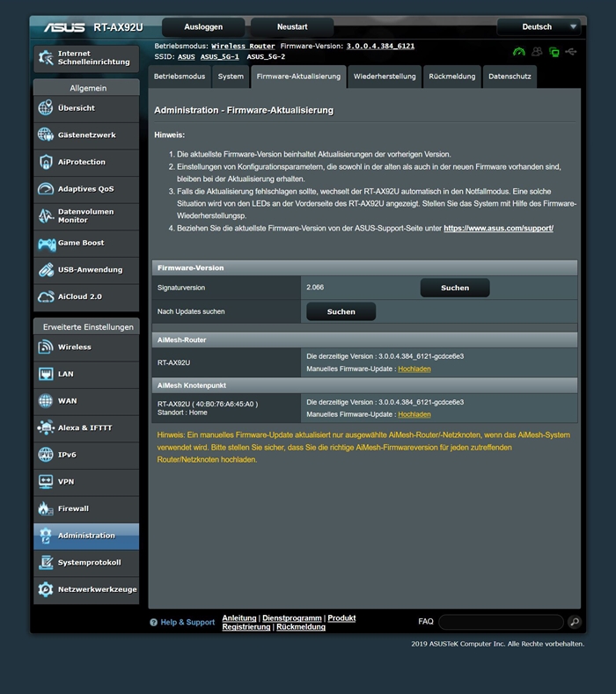Switch to the System tab

tap(231, 77)
